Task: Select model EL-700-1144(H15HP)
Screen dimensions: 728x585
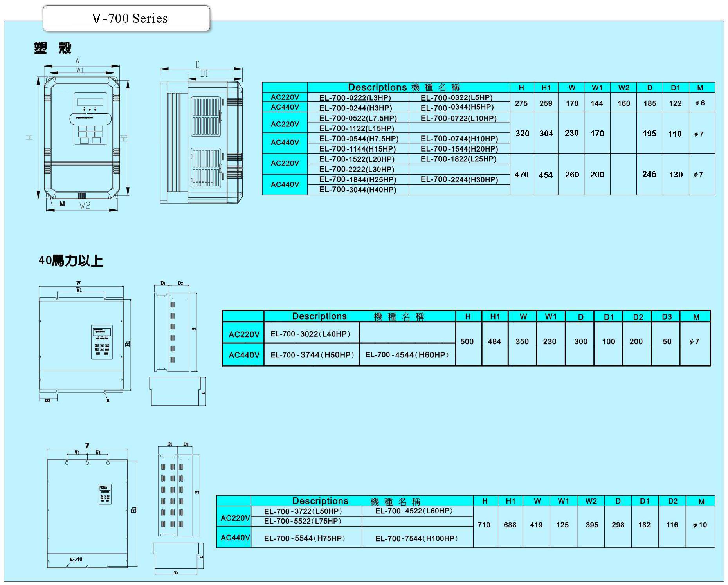Action: (x=357, y=149)
